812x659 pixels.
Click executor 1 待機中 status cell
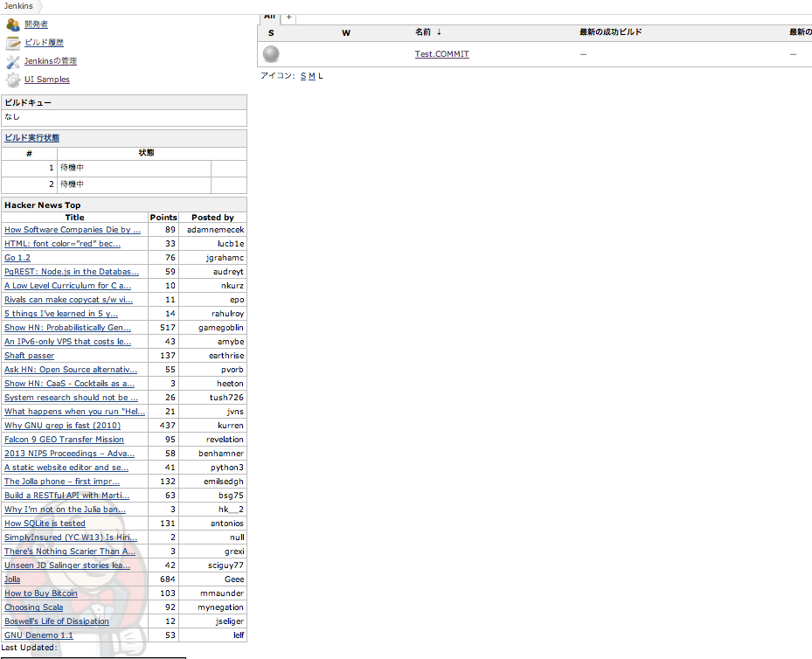(x=134, y=168)
